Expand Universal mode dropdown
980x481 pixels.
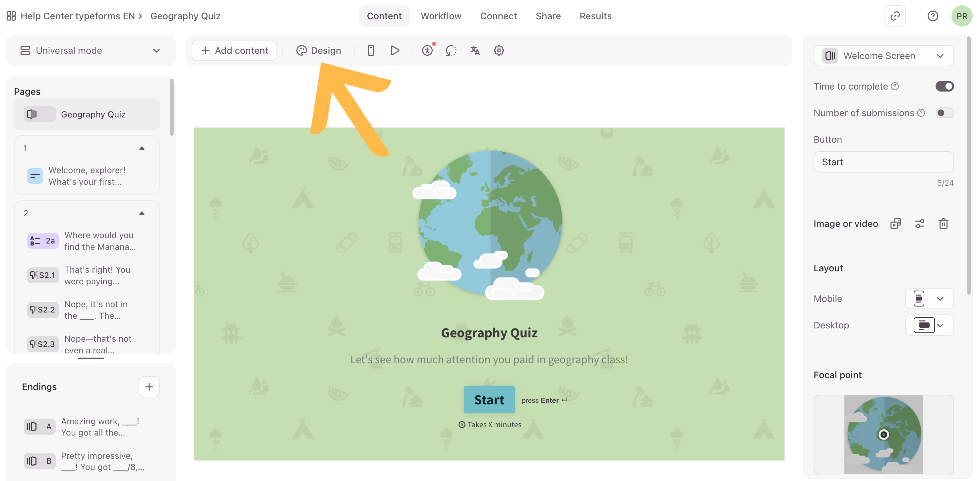pyautogui.click(x=91, y=51)
